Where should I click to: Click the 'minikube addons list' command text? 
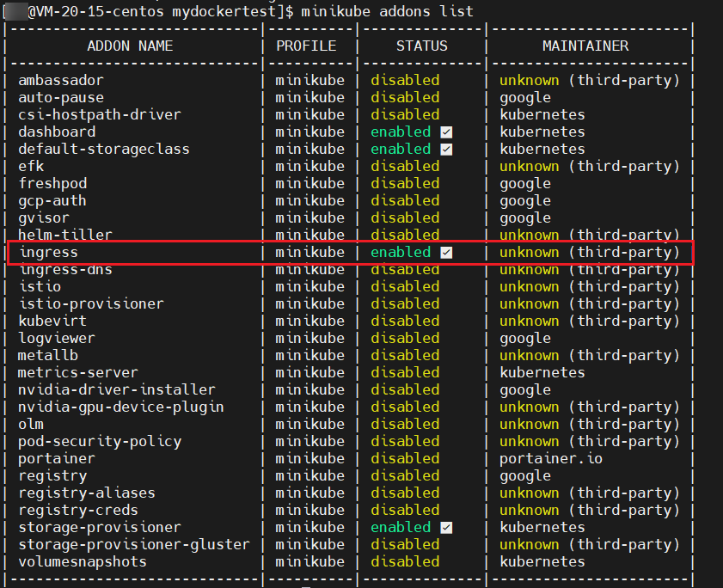[387, 11]
